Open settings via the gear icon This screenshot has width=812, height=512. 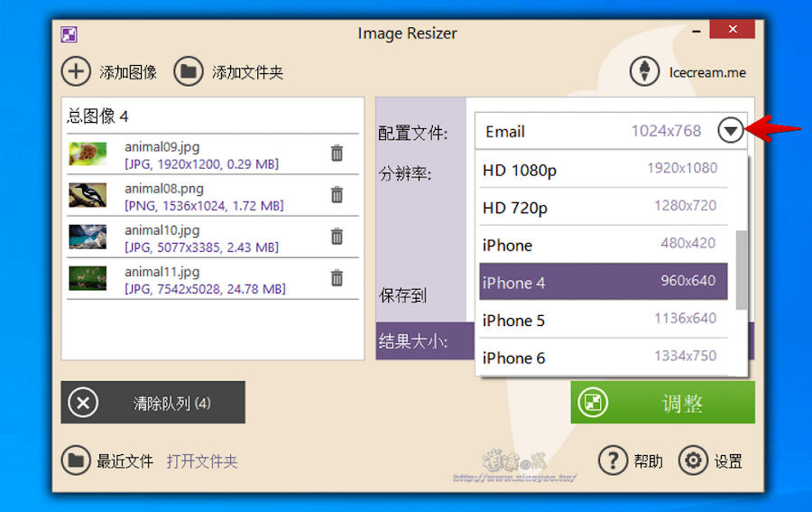693,461
